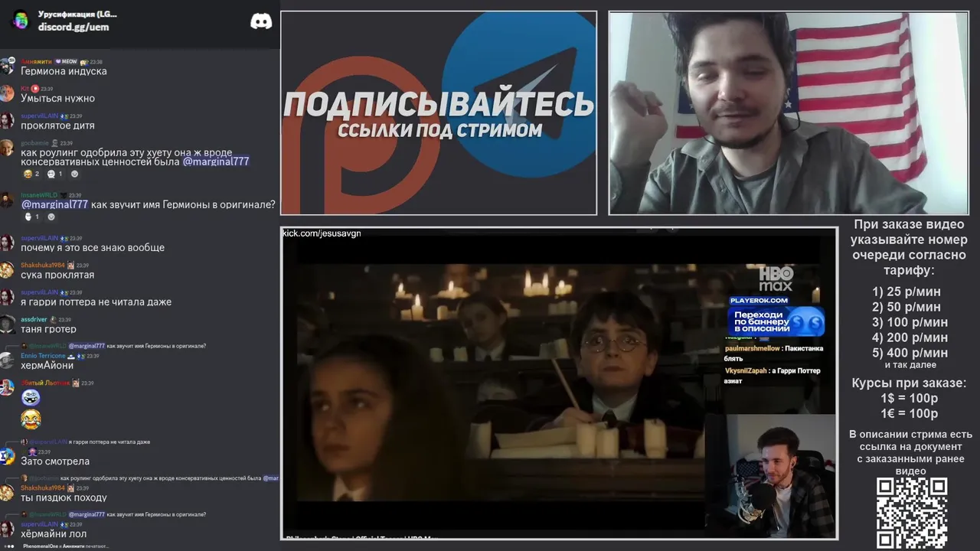The image size is (980, 551).
Task: Open the avatar beside 'Зато смотрела'
Action: tap(7, 456)
